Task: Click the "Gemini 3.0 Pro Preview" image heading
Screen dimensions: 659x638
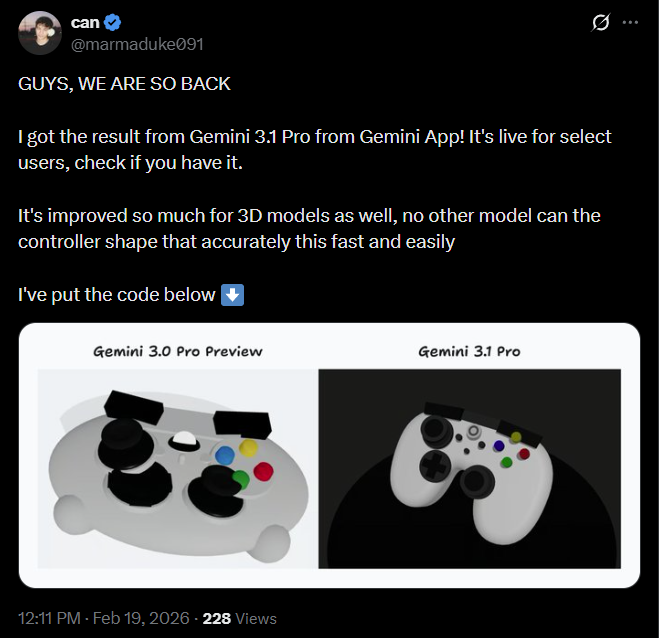Action: click(178, 351)
